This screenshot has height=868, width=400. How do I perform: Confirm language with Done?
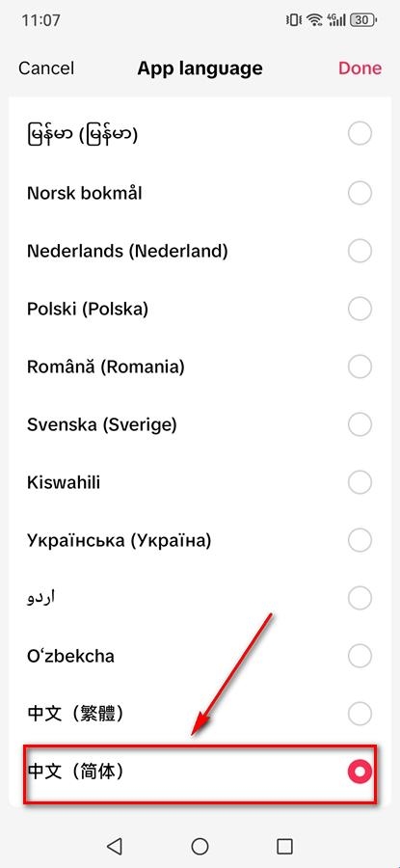[x=360, y=68]
